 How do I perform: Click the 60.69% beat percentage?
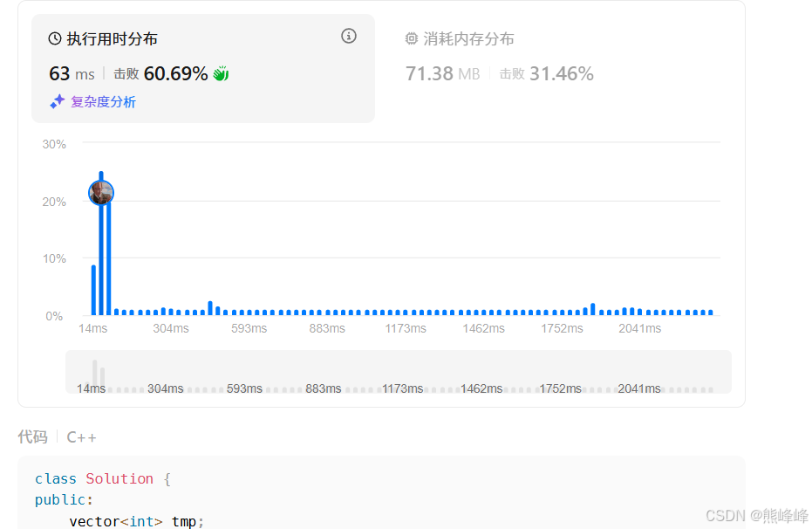(175, 73)
